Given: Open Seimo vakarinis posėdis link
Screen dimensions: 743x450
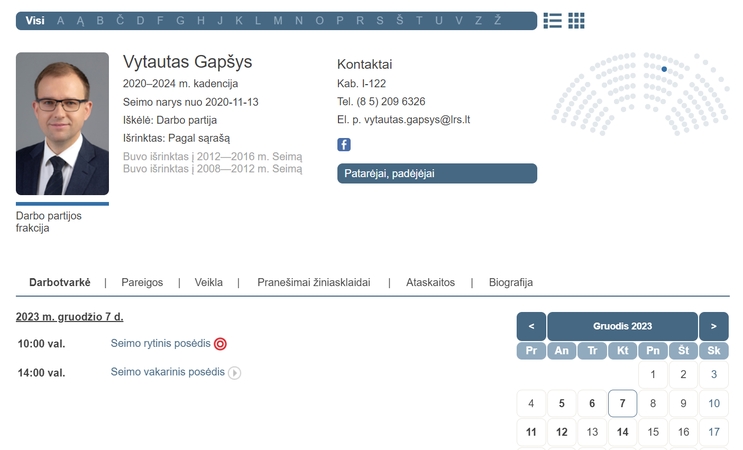Looking at the screenshot, I should [168, 372].
